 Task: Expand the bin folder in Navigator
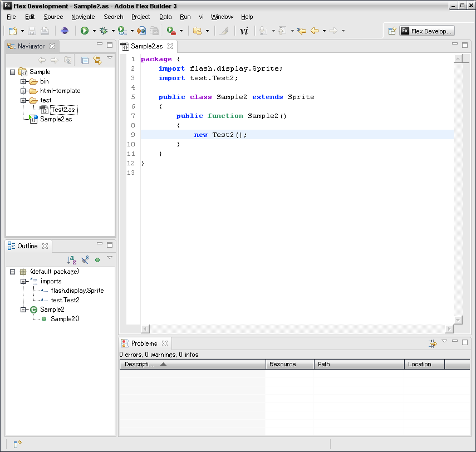tap(23, 81)
